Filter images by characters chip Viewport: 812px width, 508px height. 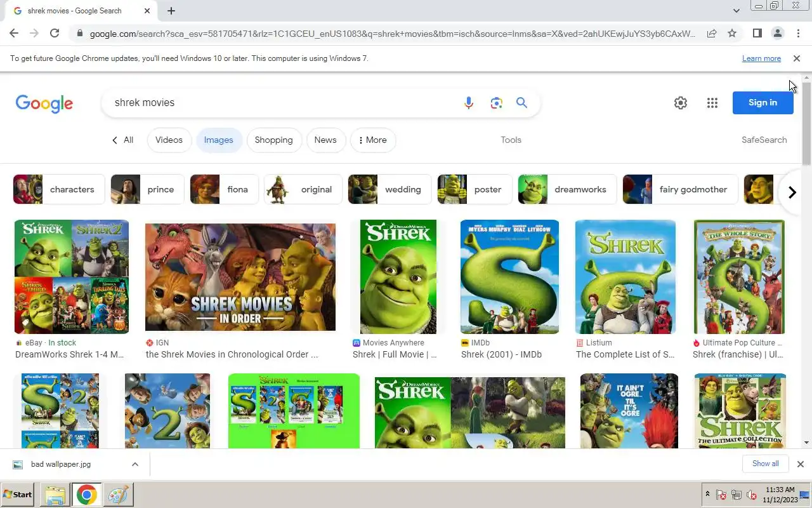pyautogui.click(x=59, y=190)
